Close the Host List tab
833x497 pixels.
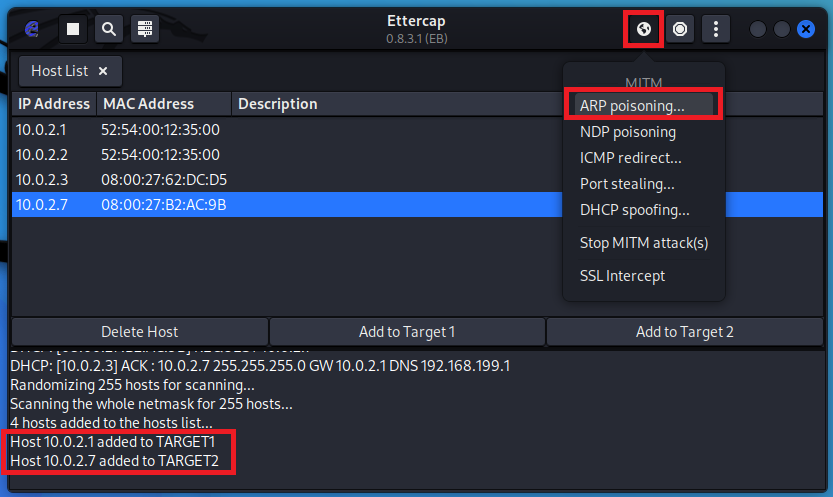(103, 71)
